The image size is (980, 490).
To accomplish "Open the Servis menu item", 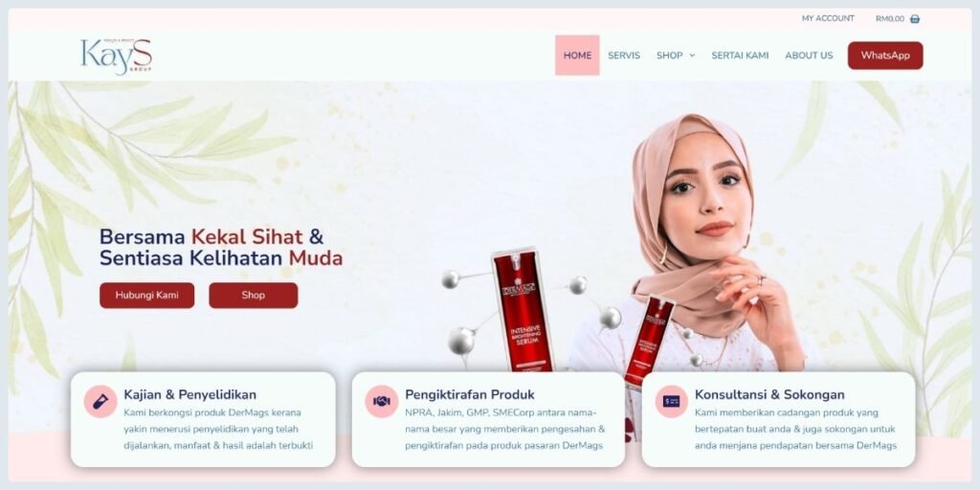I will [624, 56].
